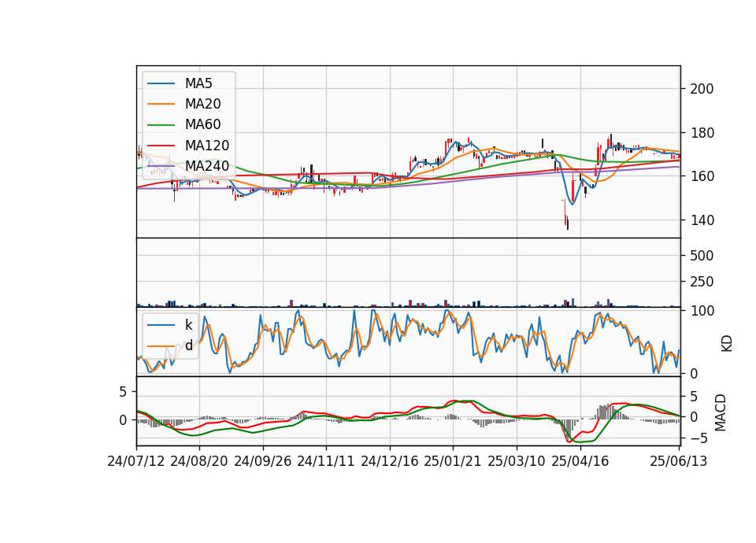
Task: Click the k legend label
Action: click(188, 325)
